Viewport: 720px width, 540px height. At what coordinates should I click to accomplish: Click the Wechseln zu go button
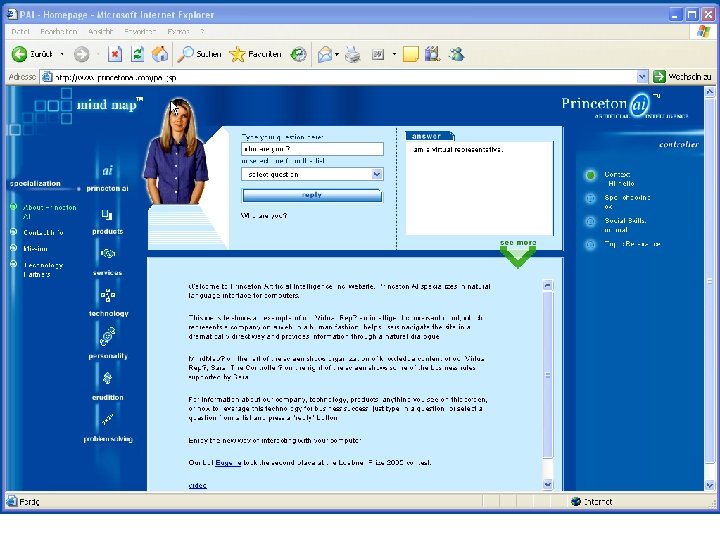(x=682, y=77)
